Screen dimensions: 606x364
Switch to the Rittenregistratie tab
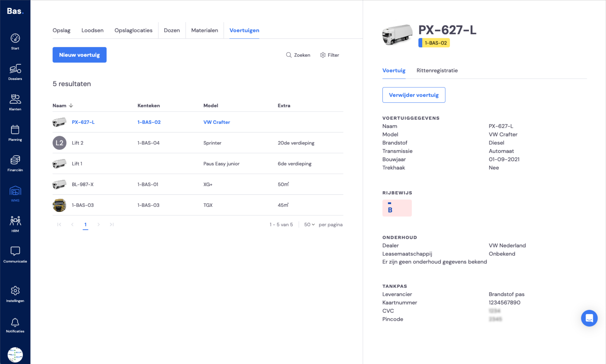[437, 70]
